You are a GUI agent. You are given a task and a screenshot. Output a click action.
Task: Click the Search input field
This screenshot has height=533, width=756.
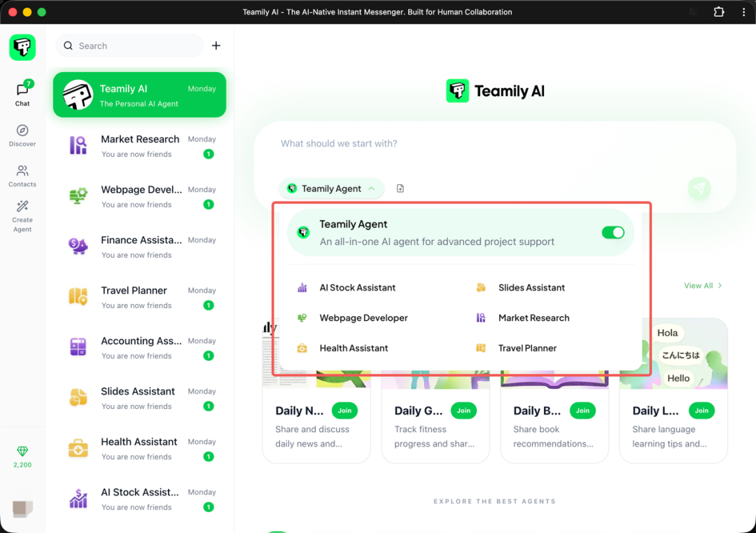point(129,46)
